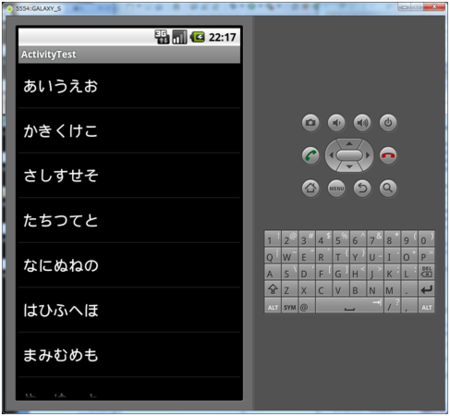The image size is (450, 416).
Task: Click the V key on keyboard
Action: click(341, 289)
